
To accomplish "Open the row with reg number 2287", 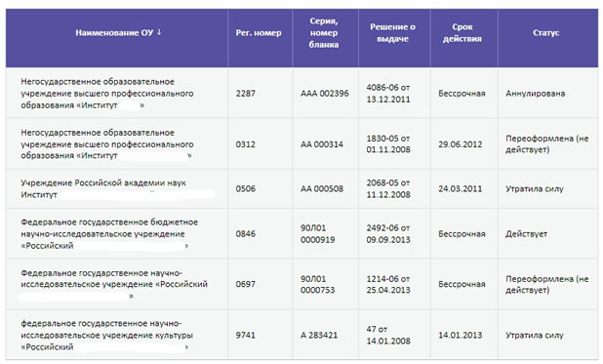I will (x=301, y=93).
